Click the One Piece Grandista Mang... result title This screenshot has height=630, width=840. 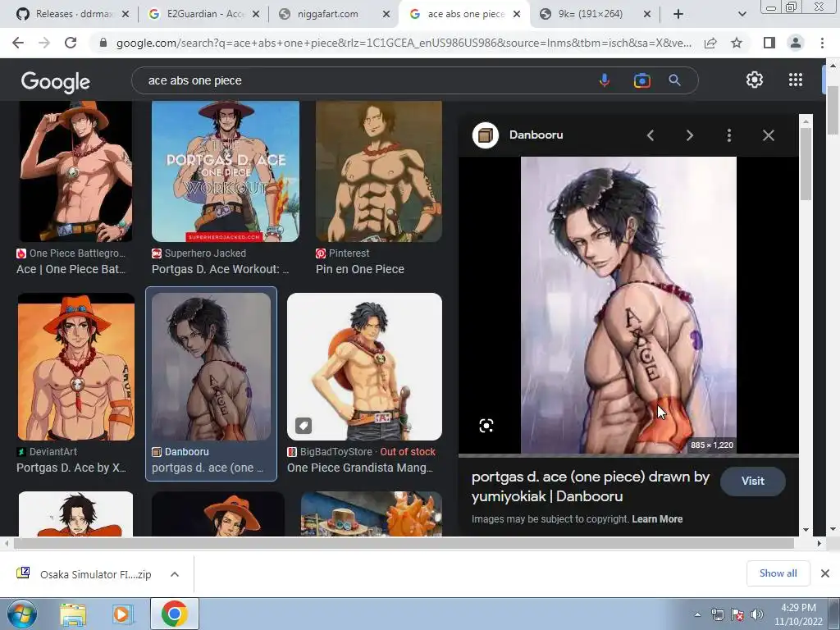[360, 468]
